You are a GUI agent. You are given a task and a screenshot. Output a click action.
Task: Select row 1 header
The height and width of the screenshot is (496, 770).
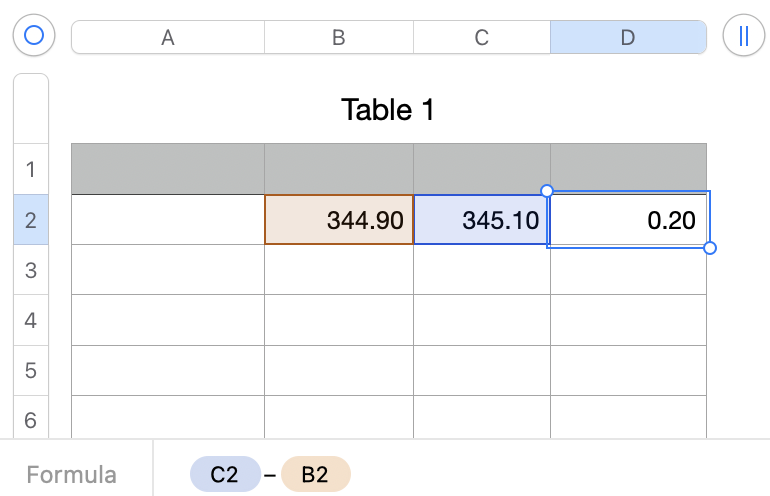pos(30,169)
